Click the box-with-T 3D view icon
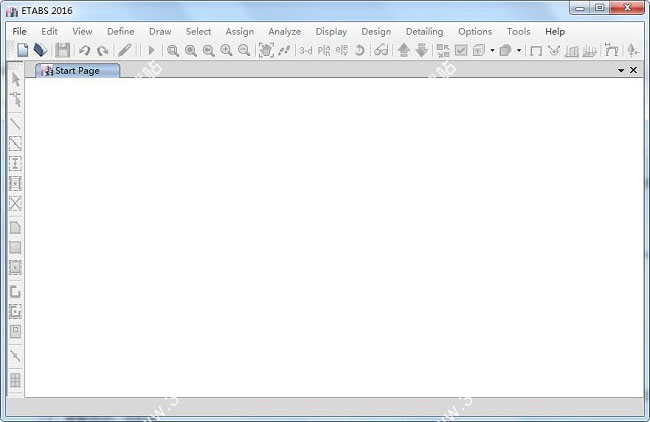The height and width of the screenshot is (422, 650). click(479, 50)
